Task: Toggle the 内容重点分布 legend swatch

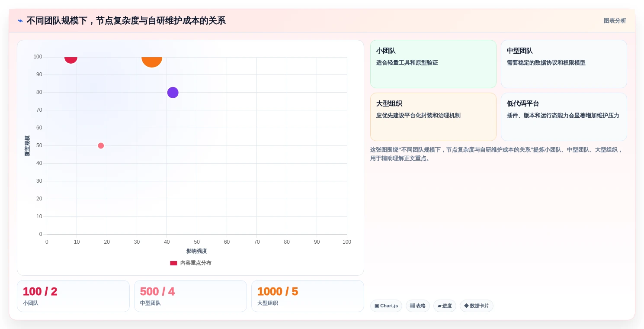Action: (x=173, y=263)
